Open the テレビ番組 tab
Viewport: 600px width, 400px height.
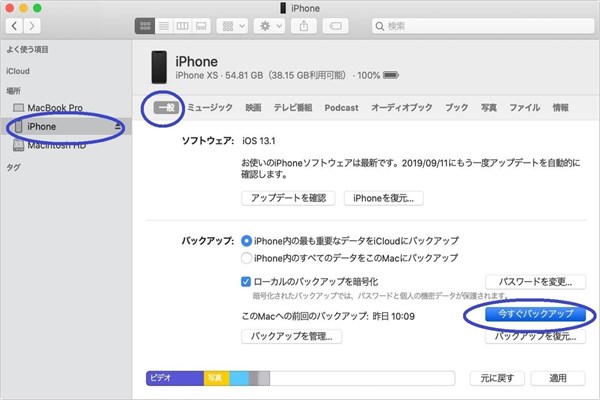293,108
